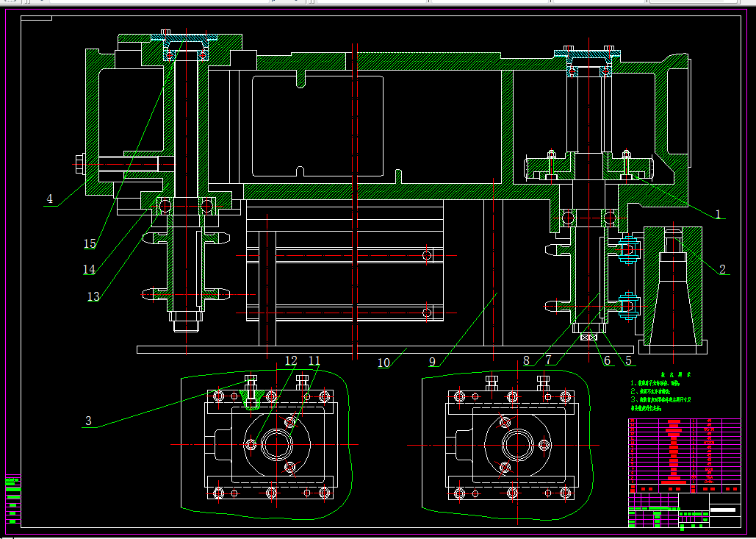Select part callout number 15
Screen dimensions: 756x539
(90, 243)
